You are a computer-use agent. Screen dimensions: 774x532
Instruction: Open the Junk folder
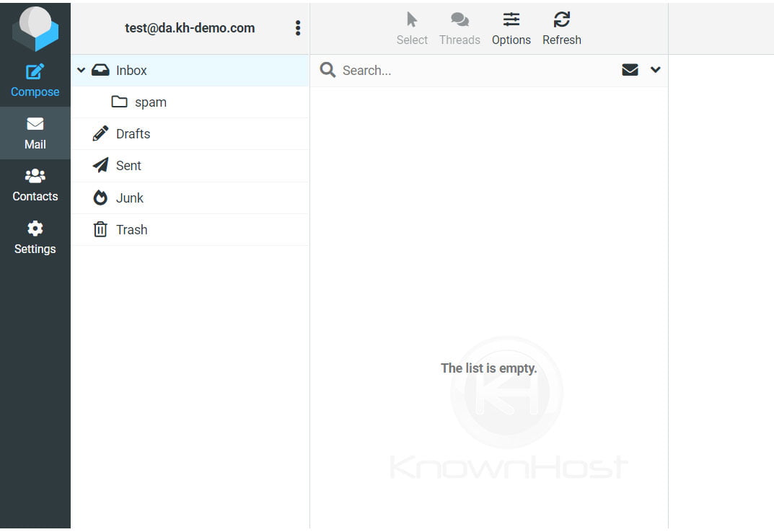[130, 198]
